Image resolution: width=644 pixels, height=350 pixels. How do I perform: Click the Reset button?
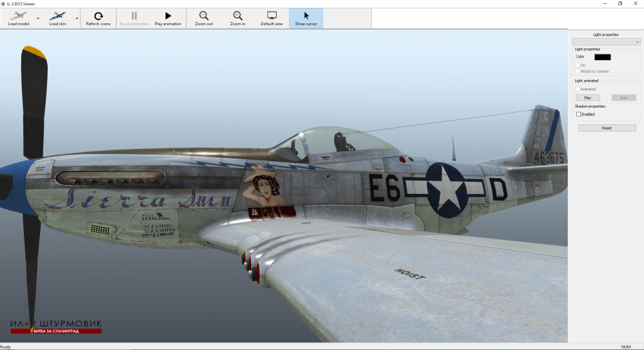point(607,128)
